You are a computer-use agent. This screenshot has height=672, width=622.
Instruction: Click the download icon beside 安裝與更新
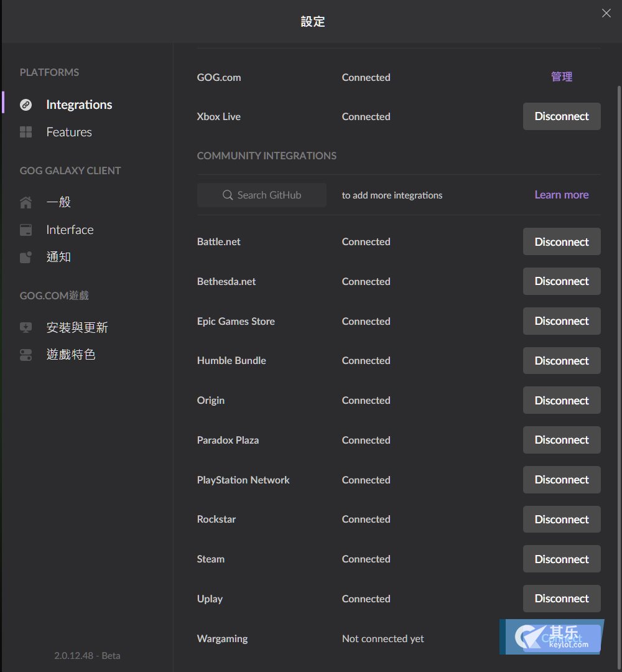[x=26, y=327]
